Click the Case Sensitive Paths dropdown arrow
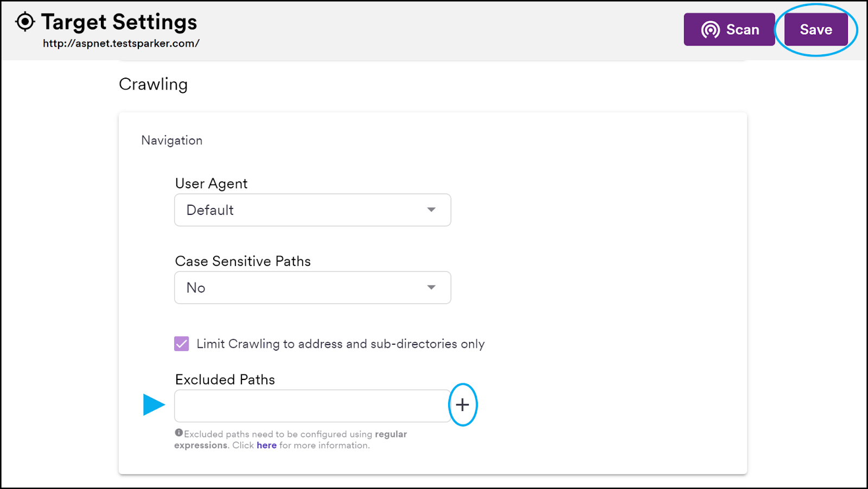Viewport: 868px width, 489px height. click(431, 288)
